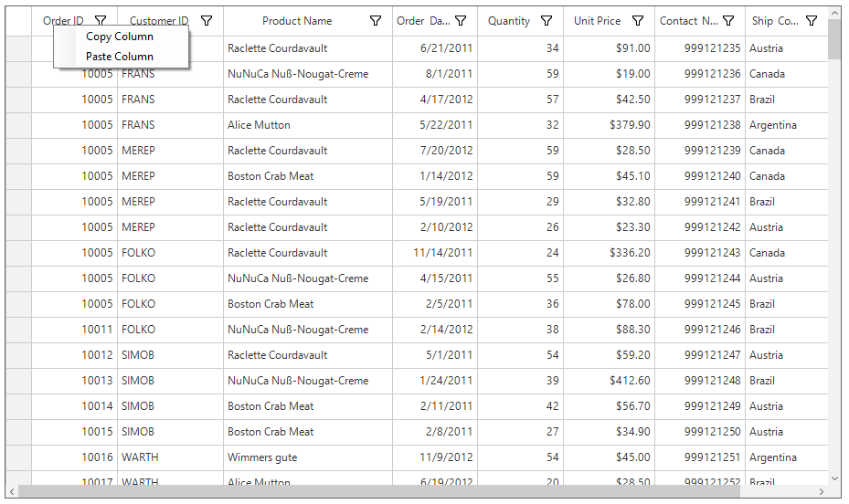Select order ID cell 10012
Viewport: 849px width, 504px height.
[74, 355]
